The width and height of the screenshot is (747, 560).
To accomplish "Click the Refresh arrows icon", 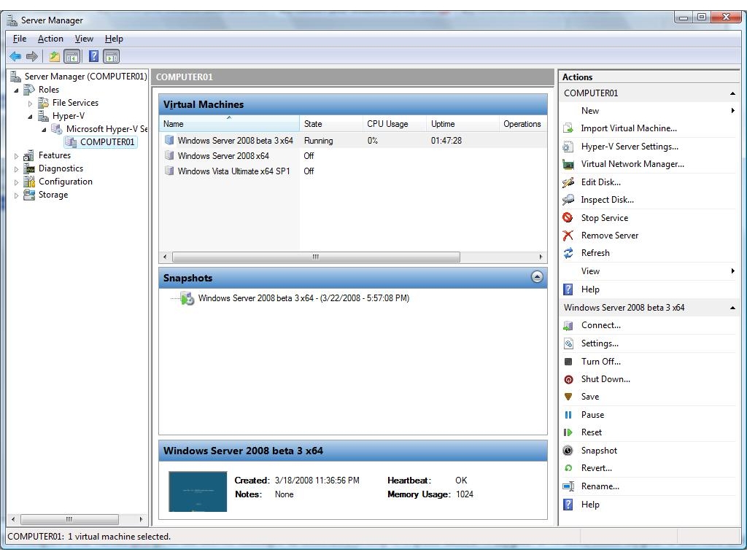I will (x=568, y=253).
